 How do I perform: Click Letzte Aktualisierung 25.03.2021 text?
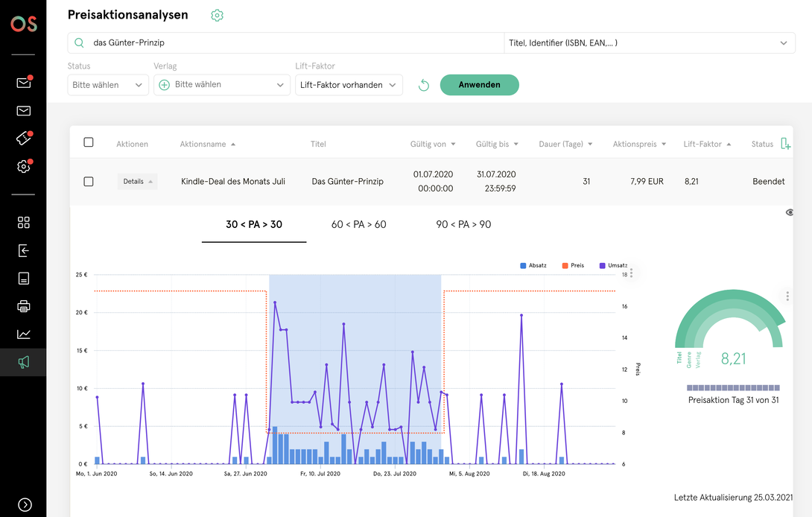(733, 498)
